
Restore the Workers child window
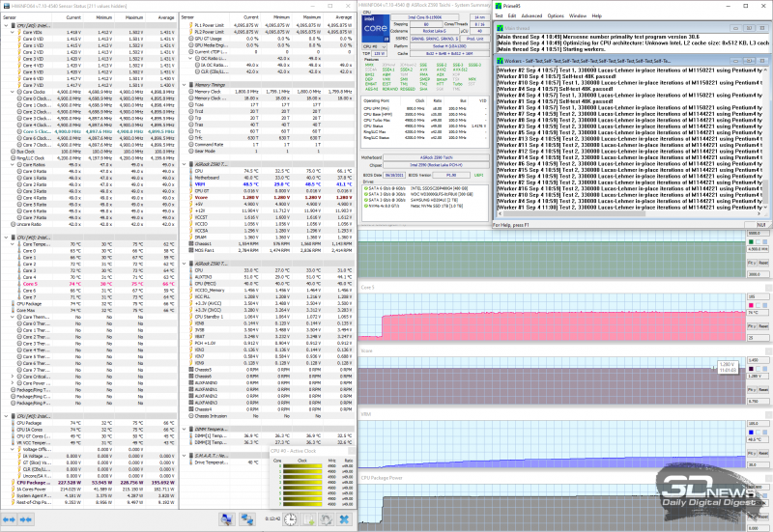click(749, 61)
